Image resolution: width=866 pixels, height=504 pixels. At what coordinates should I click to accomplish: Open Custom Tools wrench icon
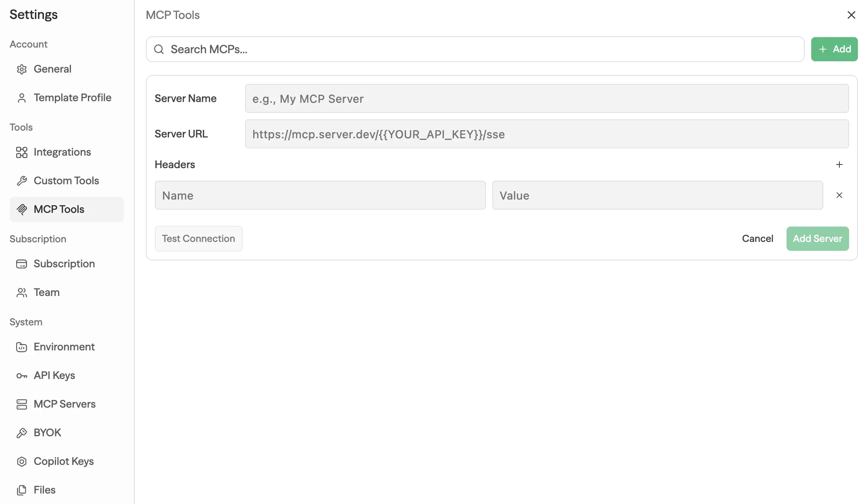pos(22,181)
